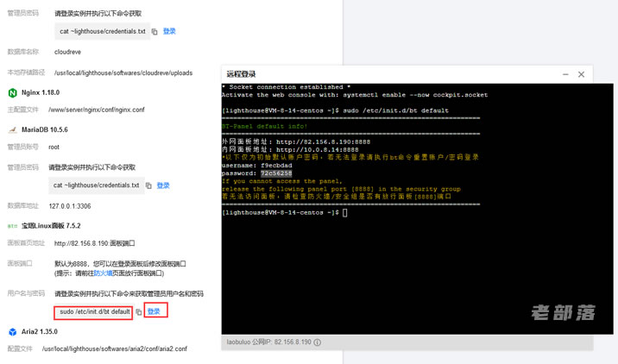
Task: Click 宝塔Linux面板 7.5.2 heading
Action: coord(51,226)
